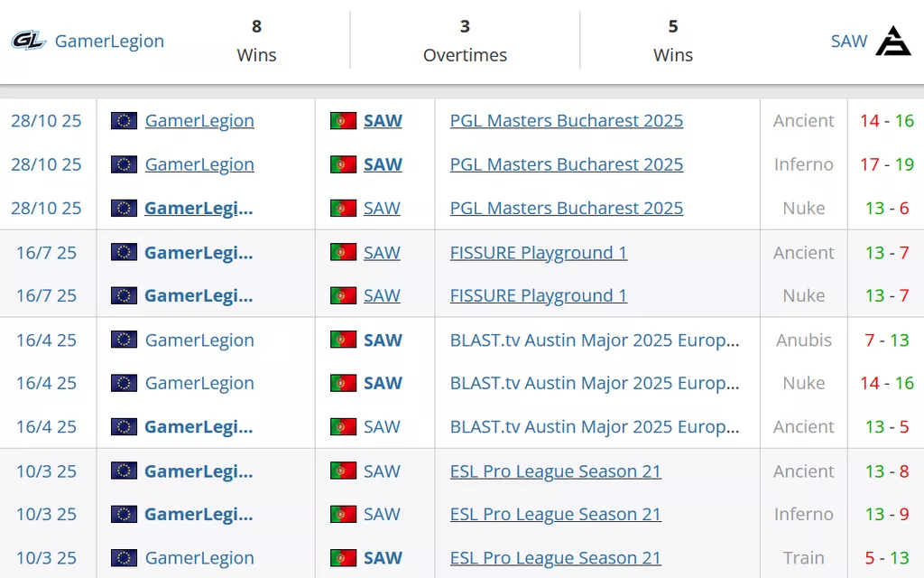Click the SAW triangle logo icon
924x578 pixels.
[893, 41]
